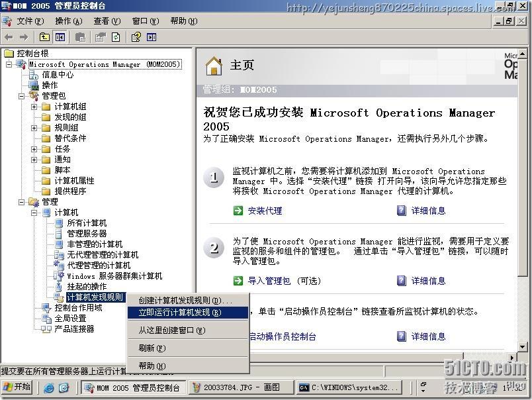Click the green arrow icon beside 安装代理
This screenshot has width=532, height=400.
[238, 211]
